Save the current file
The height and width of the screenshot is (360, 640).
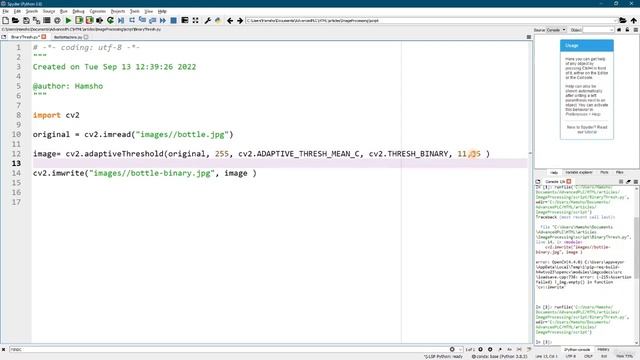click(x=26, y=20)
